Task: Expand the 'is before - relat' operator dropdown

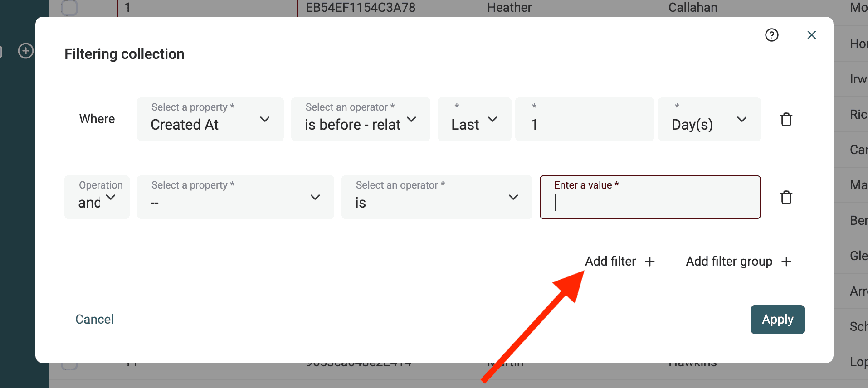Action: point(360,119)
